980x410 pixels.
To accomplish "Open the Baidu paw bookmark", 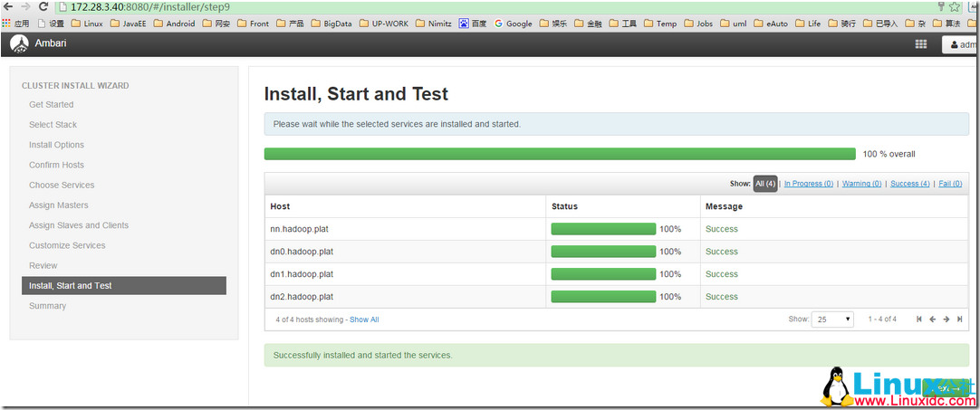I will 473,24.
